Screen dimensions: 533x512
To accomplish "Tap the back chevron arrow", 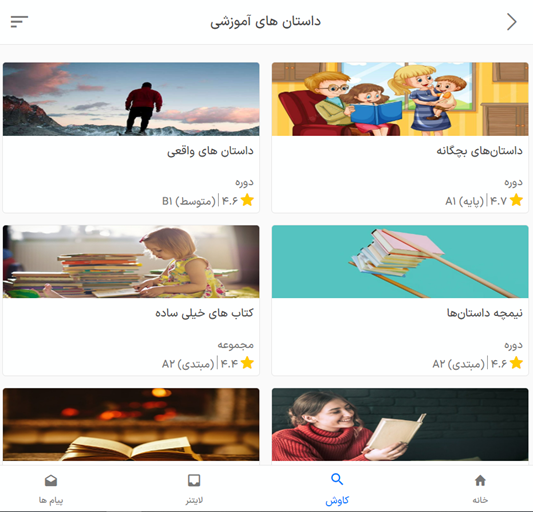I will pyautogui.click(x=512, y=22).
